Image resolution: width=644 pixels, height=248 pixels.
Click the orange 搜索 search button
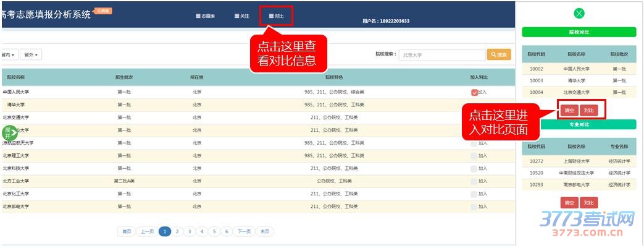pos(499,54)
